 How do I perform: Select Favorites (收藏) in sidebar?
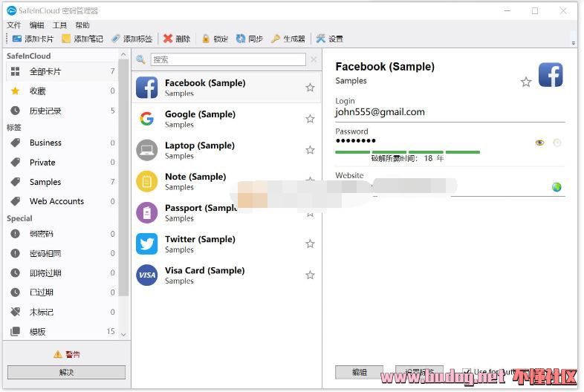[x=62, y=91]
